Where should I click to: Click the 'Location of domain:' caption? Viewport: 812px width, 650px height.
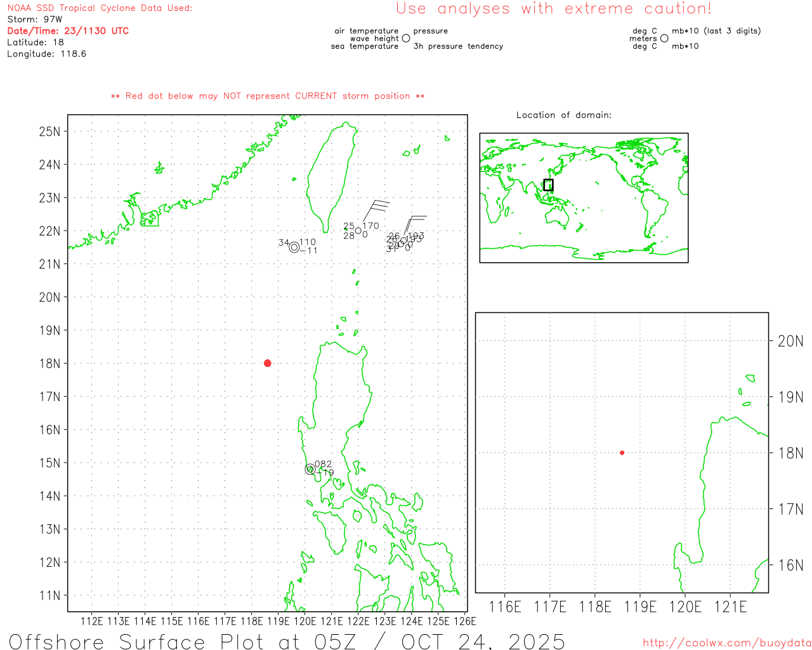(x=563, y=115)
